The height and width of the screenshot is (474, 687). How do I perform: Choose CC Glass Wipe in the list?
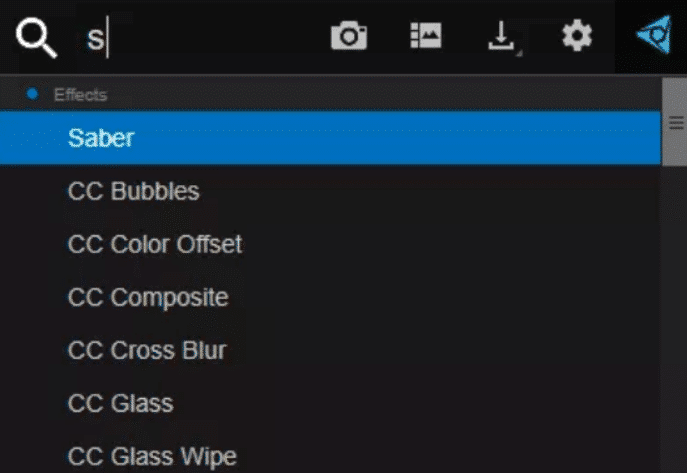coord(152,457)
